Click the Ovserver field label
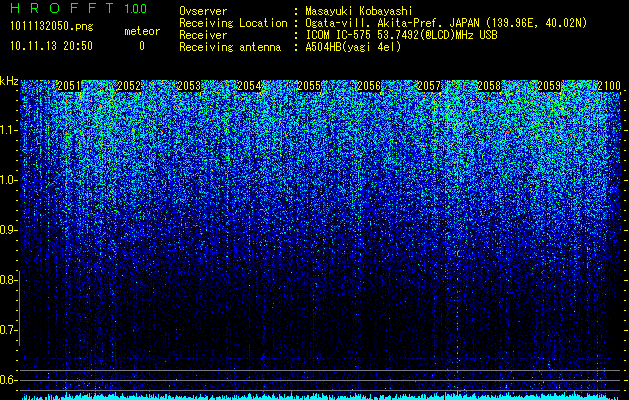This screenshot has width=629, height=400. point(203,12)
